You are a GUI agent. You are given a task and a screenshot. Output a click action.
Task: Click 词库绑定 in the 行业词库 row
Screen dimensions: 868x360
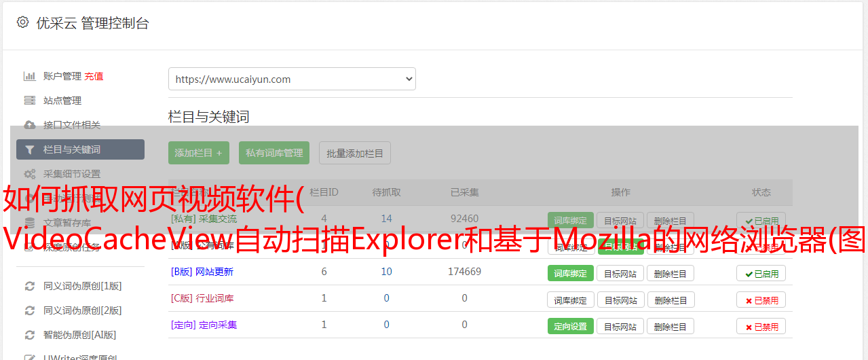[571, 300]
